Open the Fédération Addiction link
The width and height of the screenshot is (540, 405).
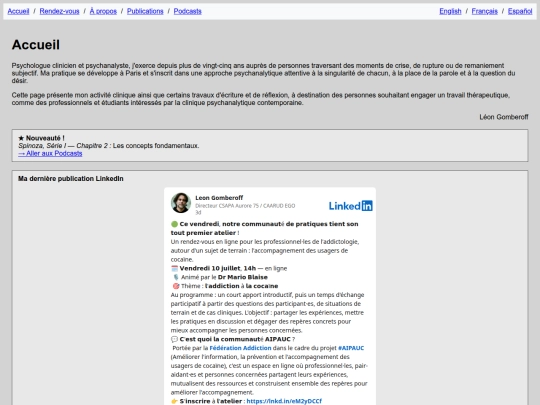click(x=240, y=348)
